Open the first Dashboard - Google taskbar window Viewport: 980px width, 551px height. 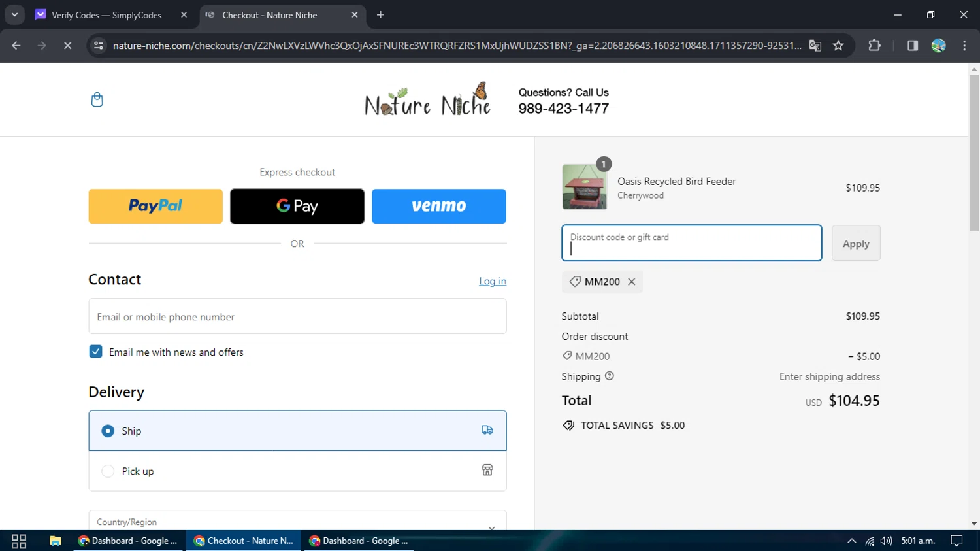tap(128, 541)
